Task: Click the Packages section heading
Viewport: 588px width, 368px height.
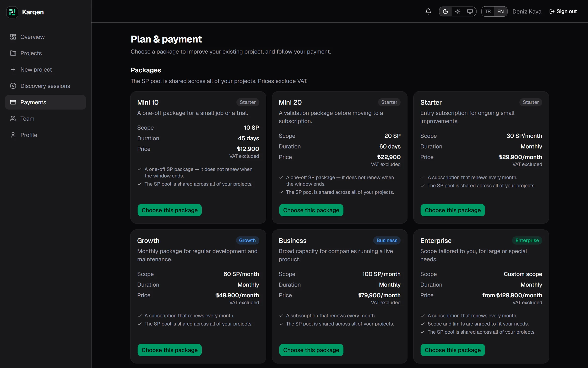Action: coord(146,70)
